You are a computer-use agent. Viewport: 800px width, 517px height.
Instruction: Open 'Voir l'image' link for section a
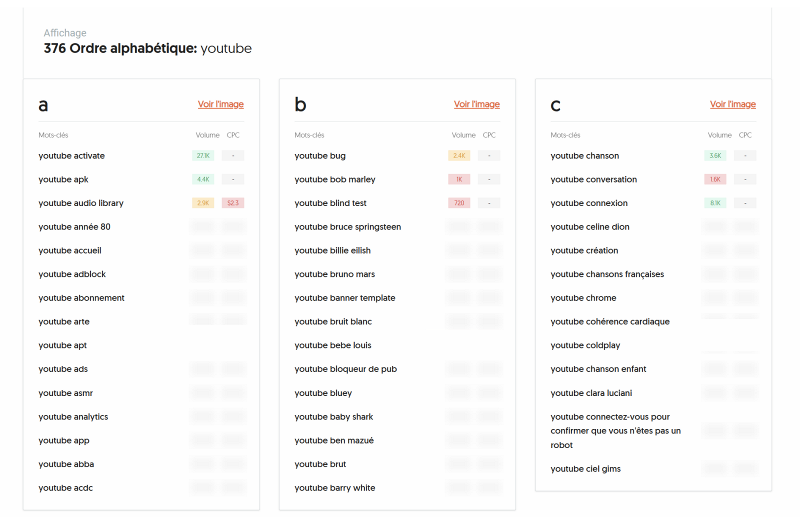[220, 104]
